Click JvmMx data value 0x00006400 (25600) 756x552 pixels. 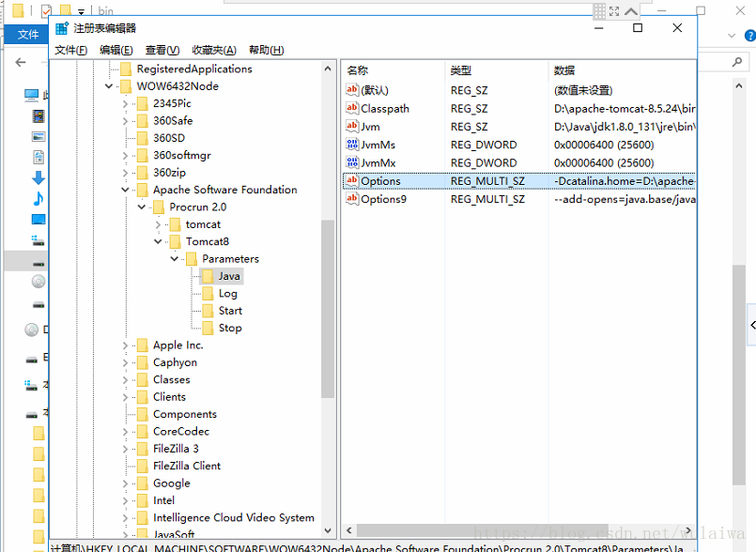pyautogui.click(x=604, y=163)
